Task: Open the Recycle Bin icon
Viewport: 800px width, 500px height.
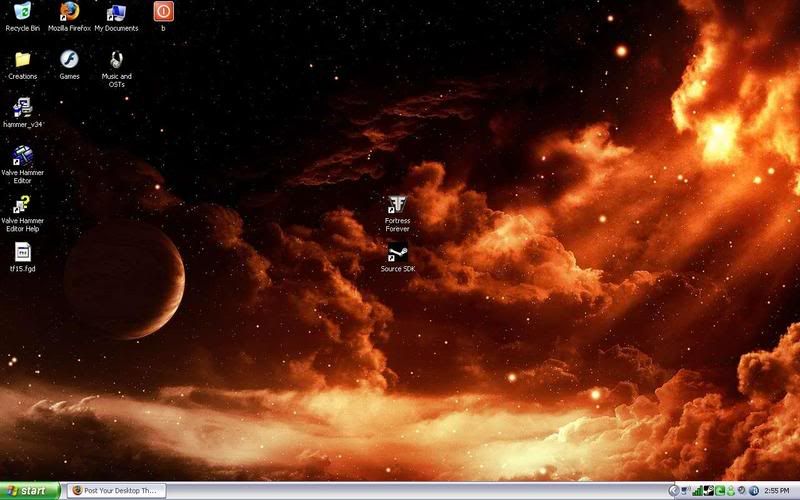Action: click(22, 12)
